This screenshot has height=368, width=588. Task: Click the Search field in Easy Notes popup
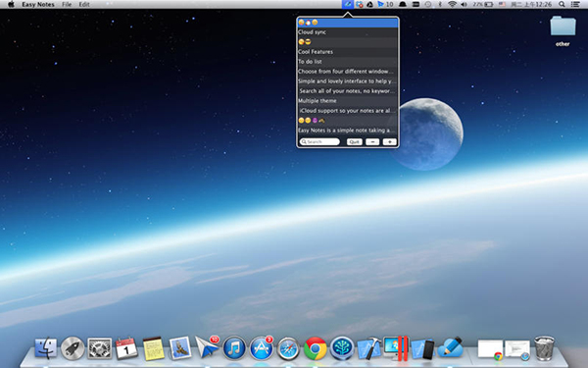[319, 142]
